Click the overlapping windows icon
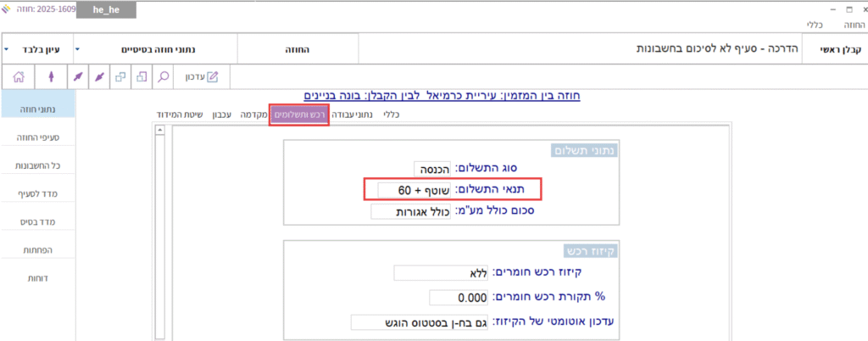This screenshot has height=341, width=868. 120,77
